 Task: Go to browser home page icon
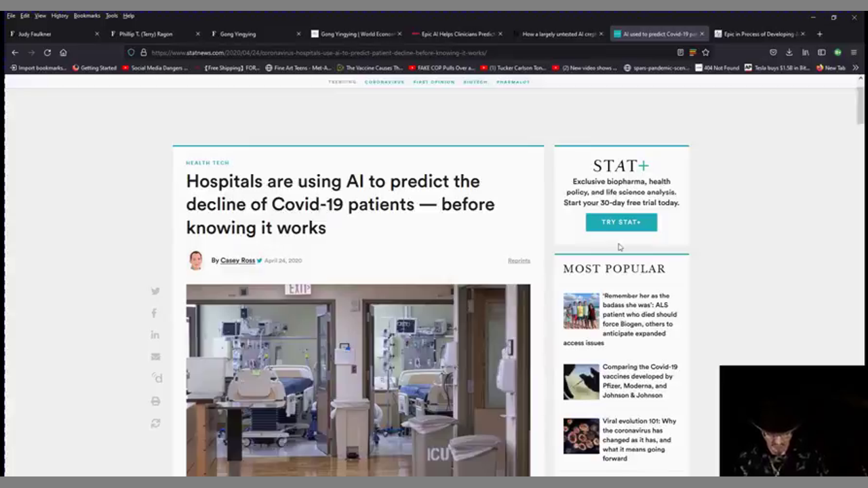[x=63, y=52]
